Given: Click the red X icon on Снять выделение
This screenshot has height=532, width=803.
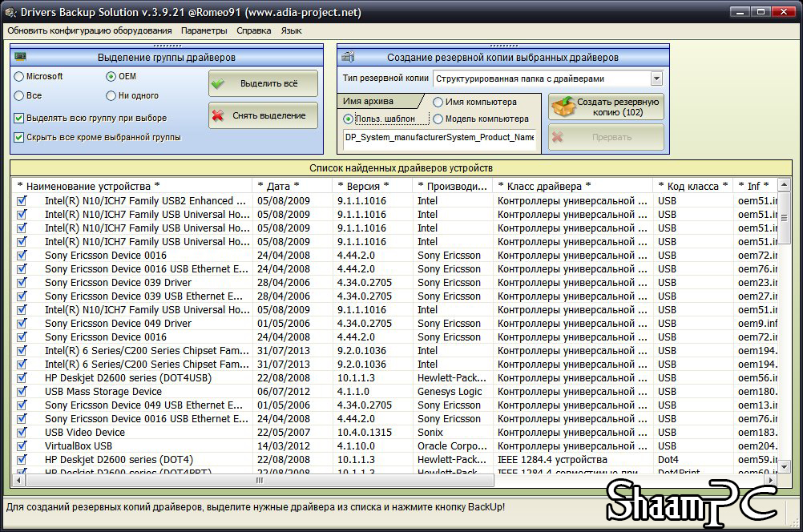Looking at the screenshot, I should click(x=218, y=115).
